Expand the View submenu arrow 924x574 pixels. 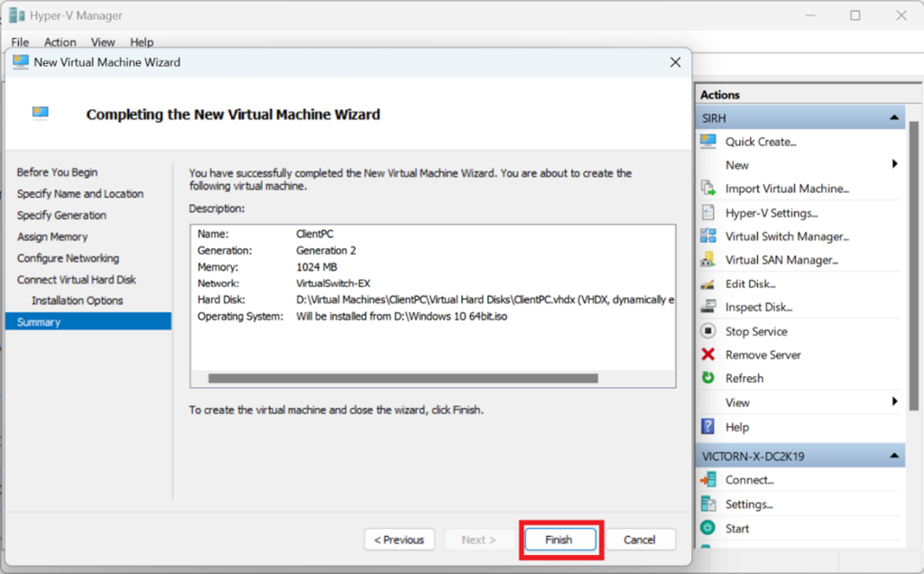click(894, 402)
